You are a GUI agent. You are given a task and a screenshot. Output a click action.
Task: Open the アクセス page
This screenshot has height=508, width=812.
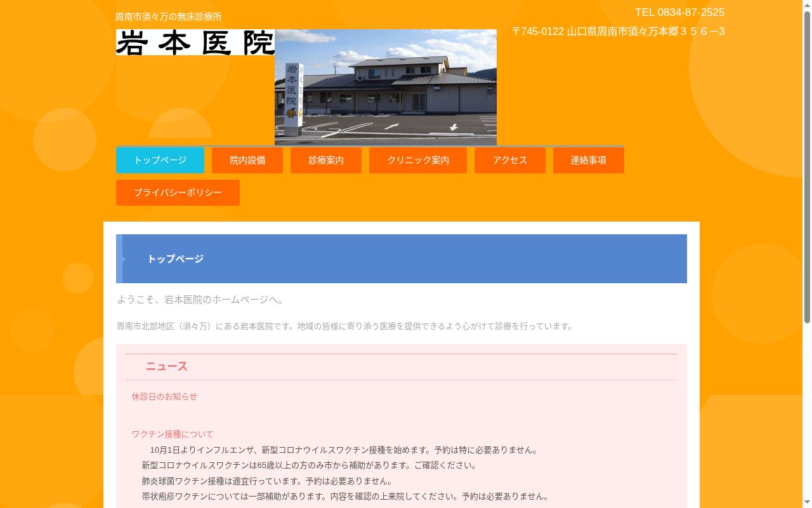[x=510, y=161]
